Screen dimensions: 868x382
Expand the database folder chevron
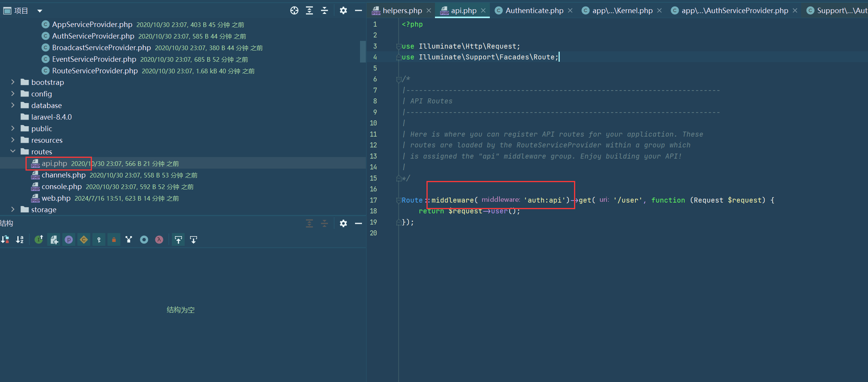point(13,105)
